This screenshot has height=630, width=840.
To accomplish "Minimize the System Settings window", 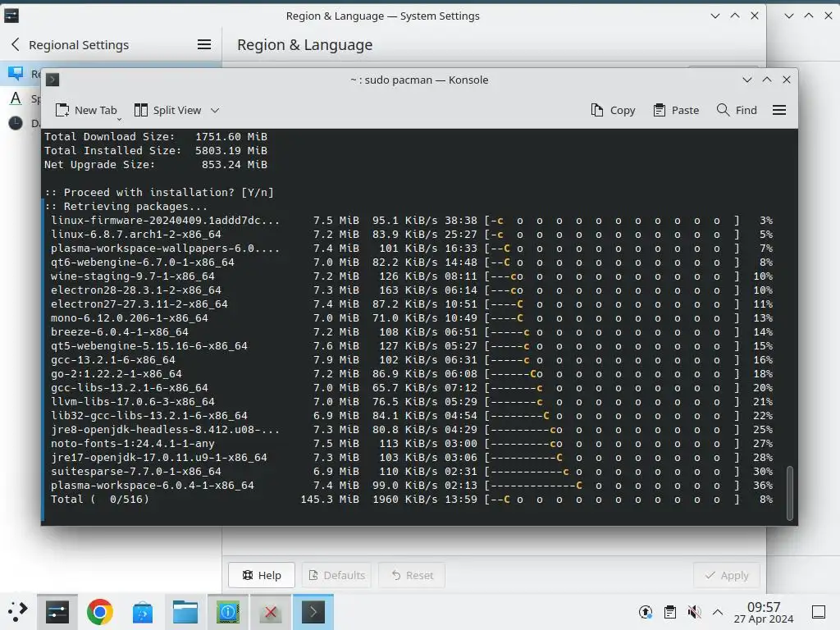I will pyautogui.click(x=714, y=16).
